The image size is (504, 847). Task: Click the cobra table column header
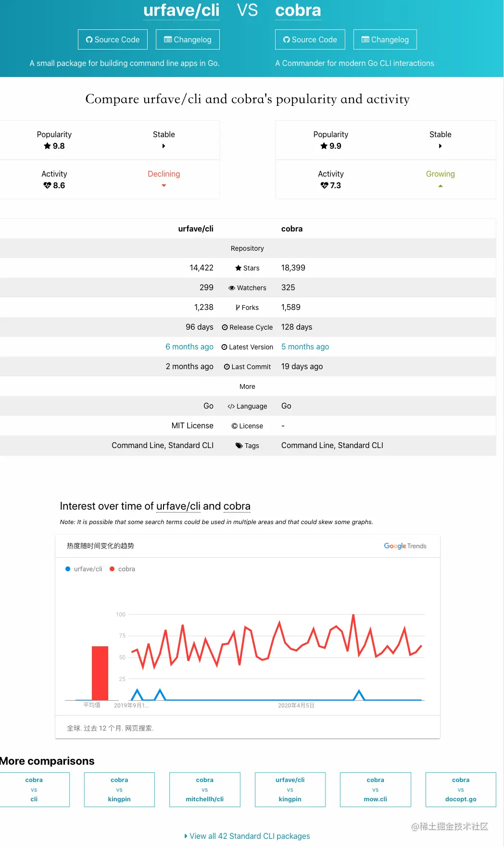292,229
